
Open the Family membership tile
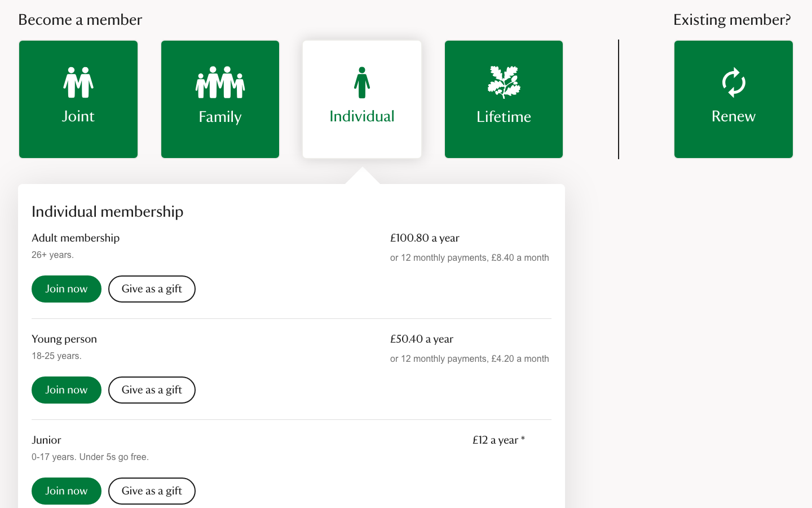coord(220,99)
